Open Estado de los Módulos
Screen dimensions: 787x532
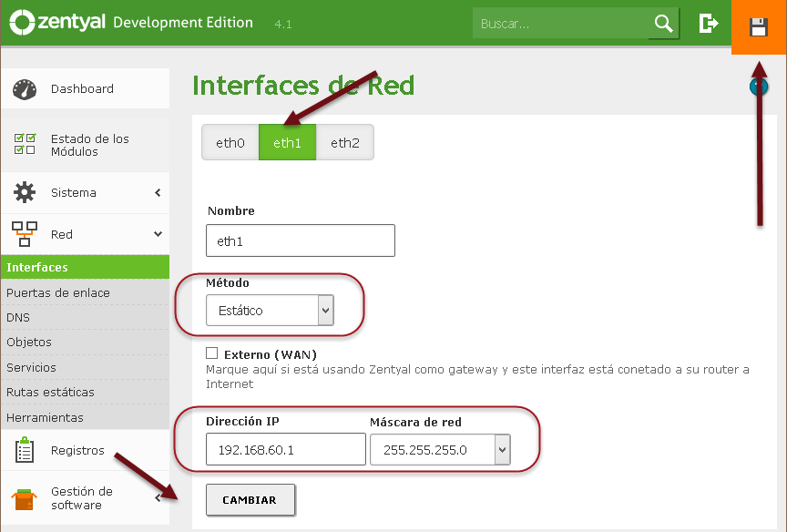click(89, 145)
